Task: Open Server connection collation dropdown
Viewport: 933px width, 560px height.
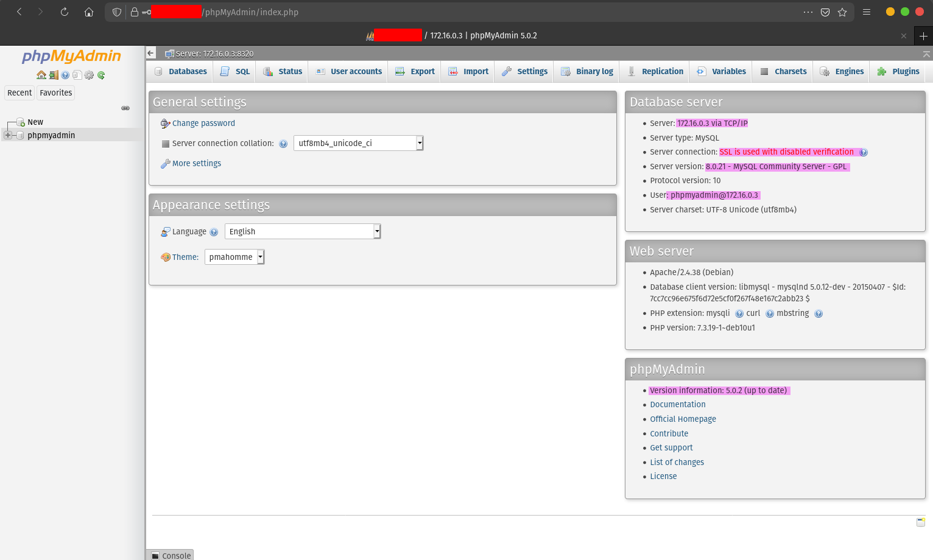Action: point(358,143)
